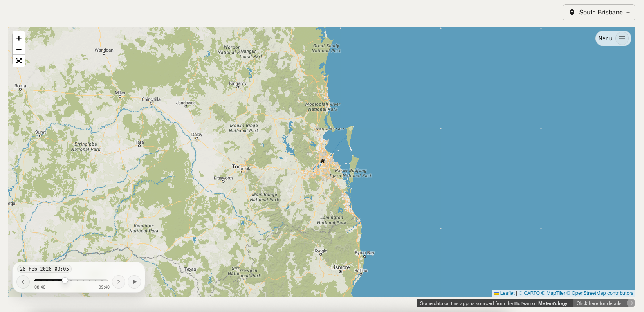Step back to the previous time frame

click(23, 282)
